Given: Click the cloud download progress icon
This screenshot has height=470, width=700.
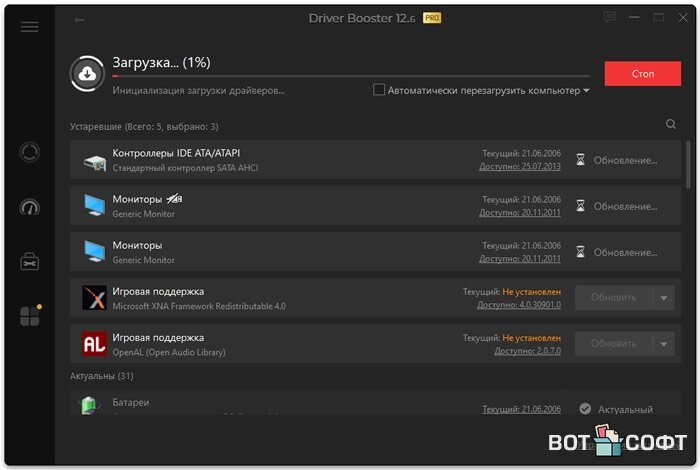Looking at the screenshot, I should click(x=87, y=74).
